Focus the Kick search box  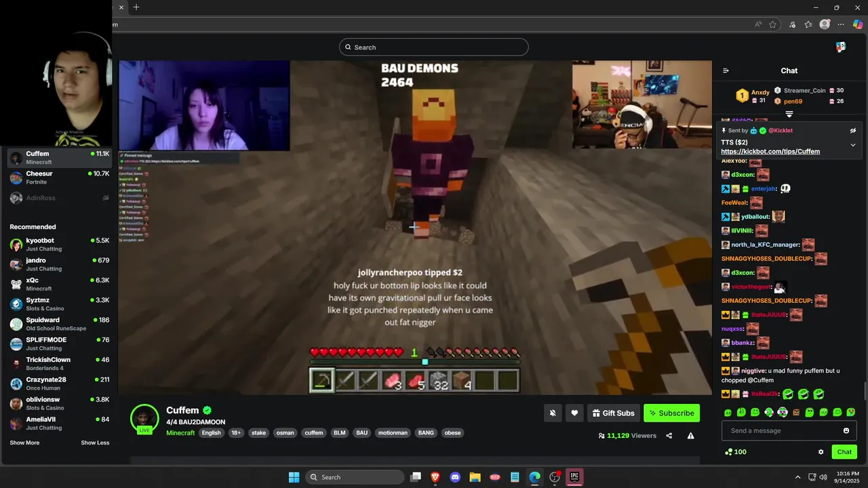pyautogui.click(x=434, y=47)
